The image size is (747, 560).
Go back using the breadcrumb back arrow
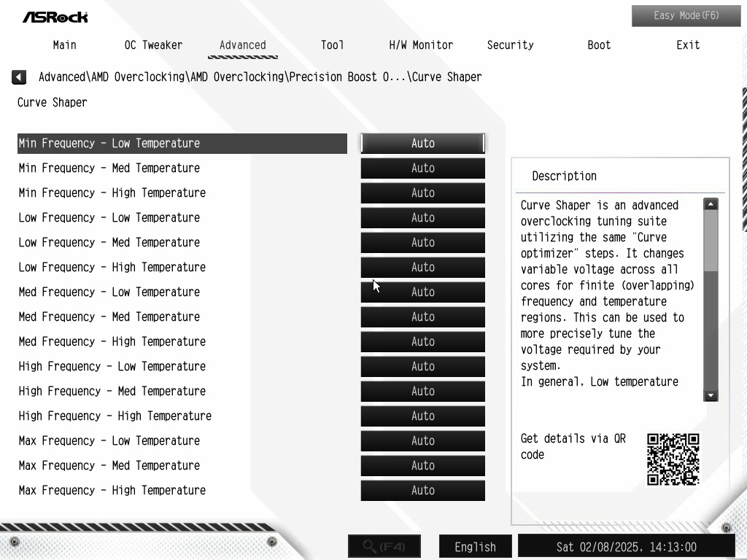19,77
